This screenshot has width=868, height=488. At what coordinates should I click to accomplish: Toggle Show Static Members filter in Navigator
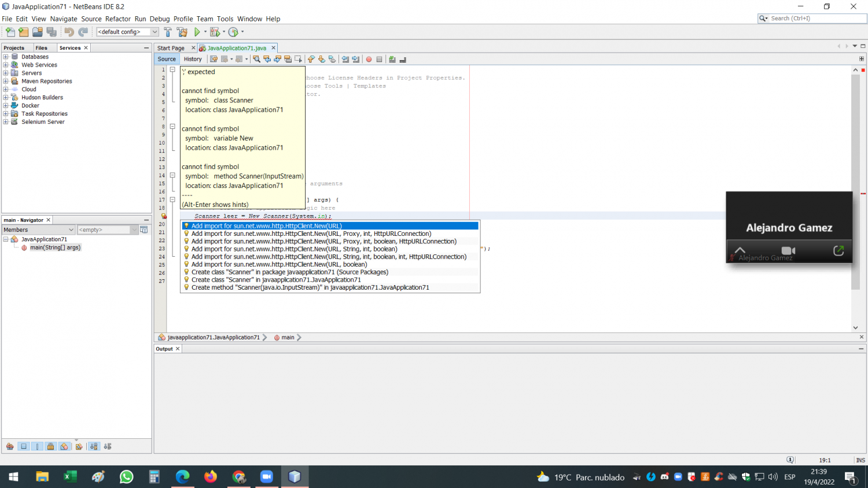coord(37,446)
